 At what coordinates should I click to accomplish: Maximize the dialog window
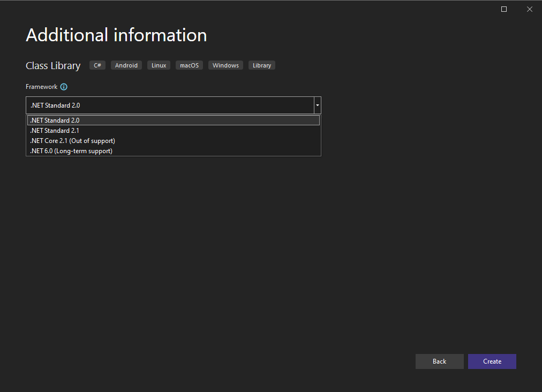[504, 9]
